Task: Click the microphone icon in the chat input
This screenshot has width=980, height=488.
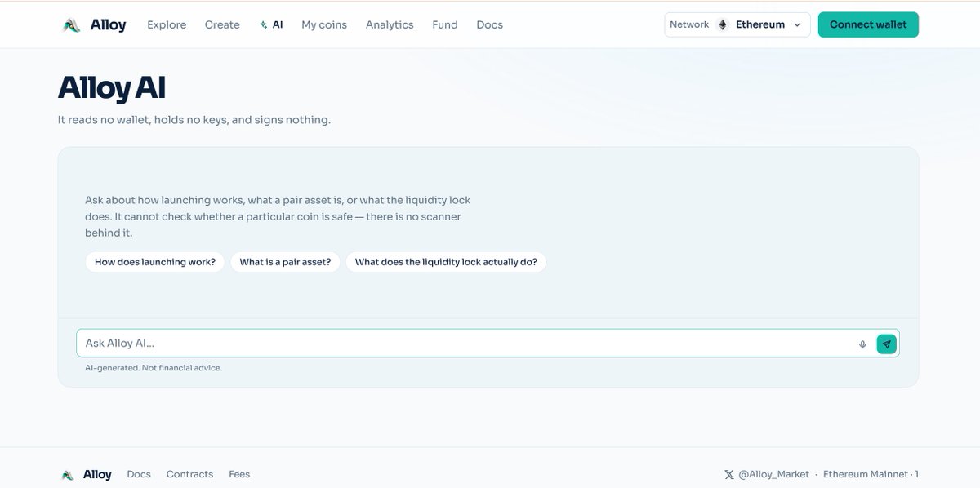Action: [862, 344]
